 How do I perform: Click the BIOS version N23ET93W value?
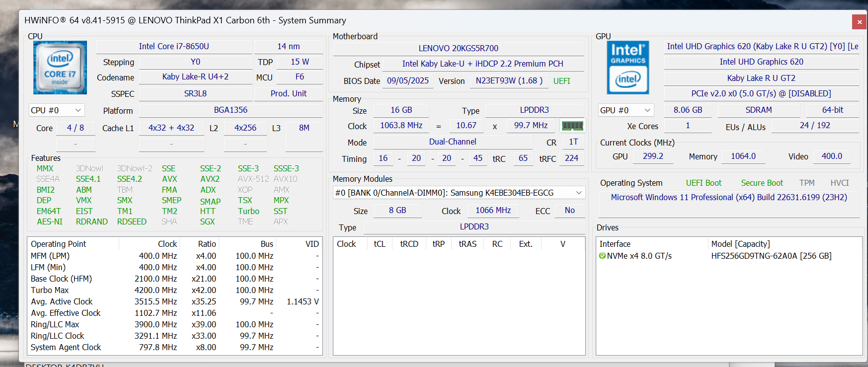click(509, 81)
